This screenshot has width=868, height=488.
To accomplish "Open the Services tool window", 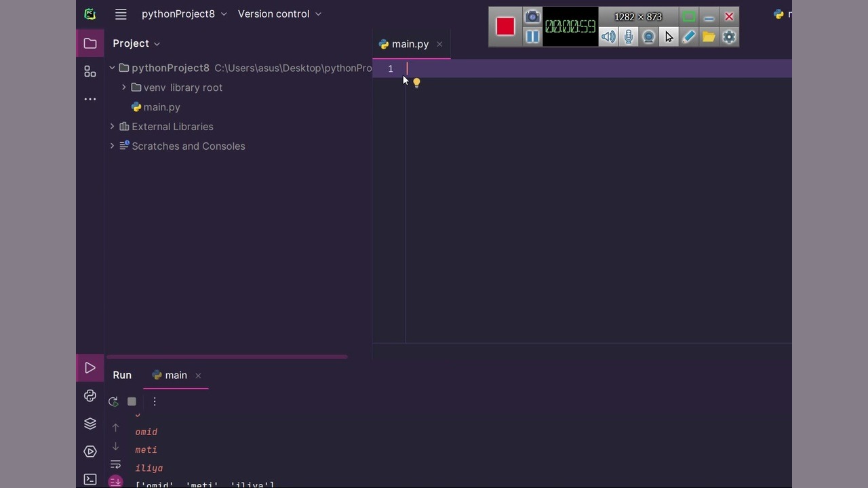I will tap(90, 451).
